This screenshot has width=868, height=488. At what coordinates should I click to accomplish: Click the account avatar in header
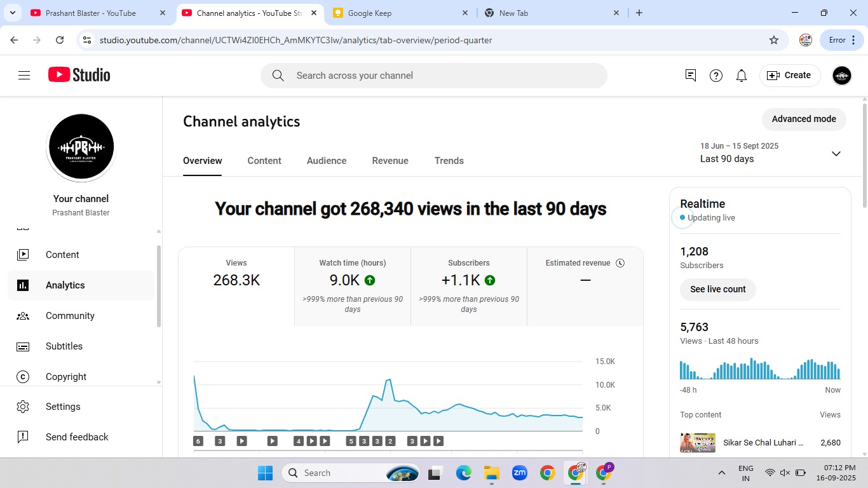pos(841,76)
